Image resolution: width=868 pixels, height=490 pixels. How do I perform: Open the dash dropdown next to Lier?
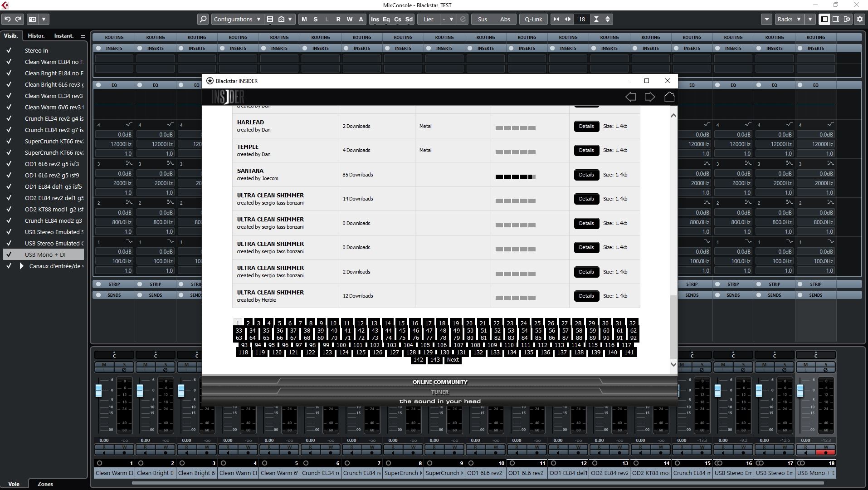(x=448, y=19)
